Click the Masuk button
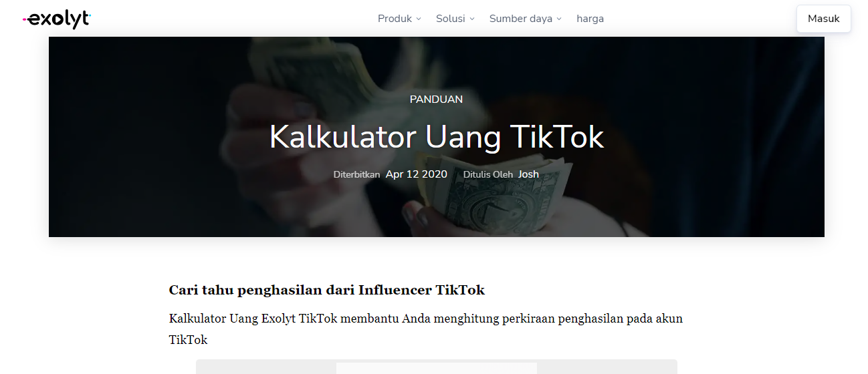This screenshot has height=374, width=868. [823, 19]
